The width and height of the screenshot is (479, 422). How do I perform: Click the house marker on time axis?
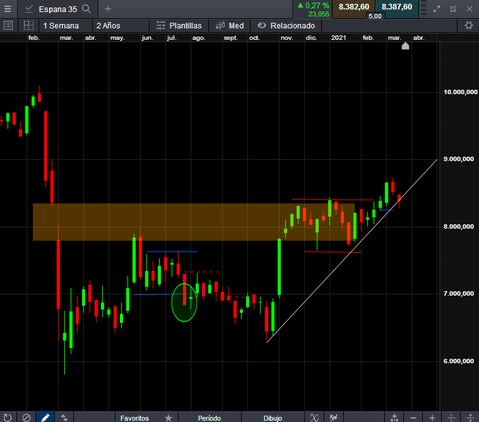pos(405,46)
